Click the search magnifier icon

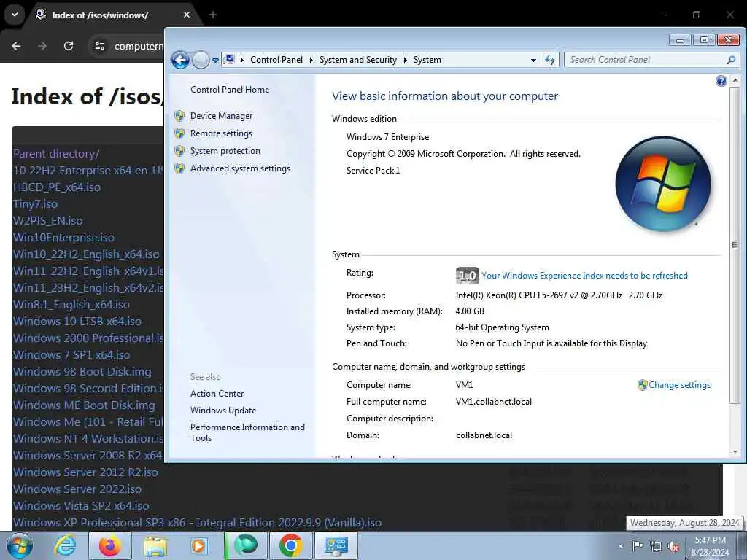(731, 60)
